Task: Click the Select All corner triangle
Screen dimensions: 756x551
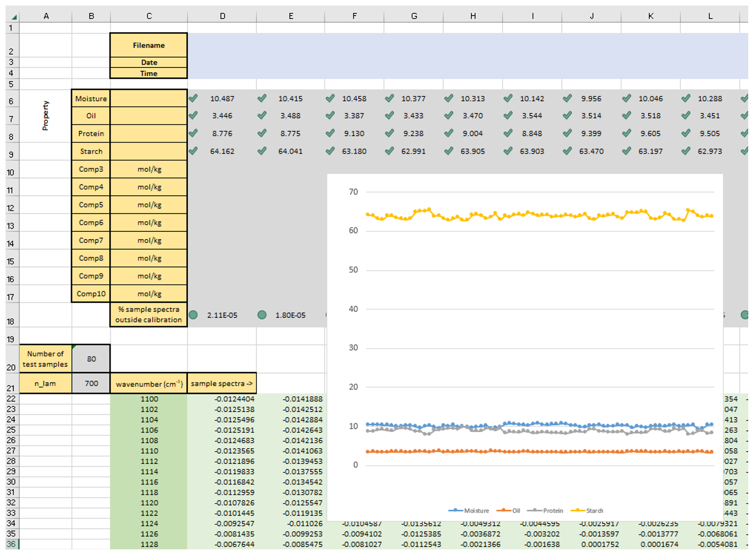Action: pyautogui.click(x=13, y=16)
